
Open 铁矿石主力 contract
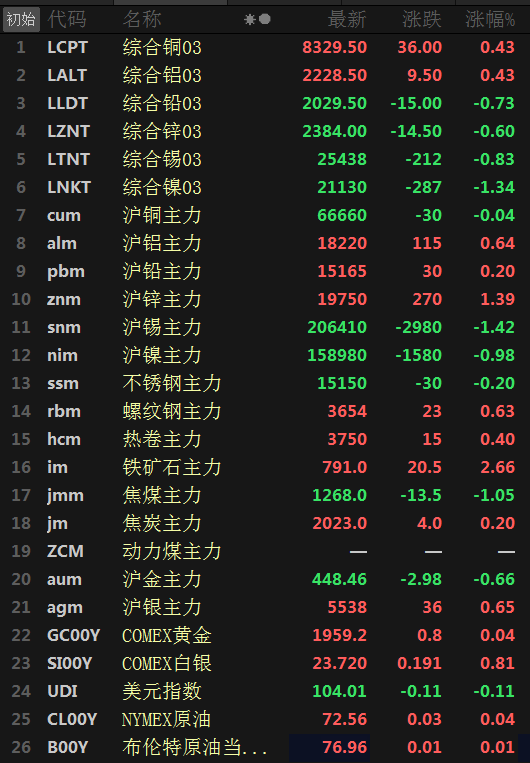(x=172, y=468)
